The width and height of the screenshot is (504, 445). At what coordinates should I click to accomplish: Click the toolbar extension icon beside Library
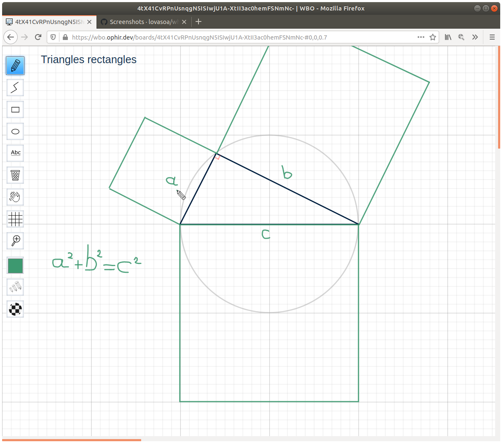[461, 37]
